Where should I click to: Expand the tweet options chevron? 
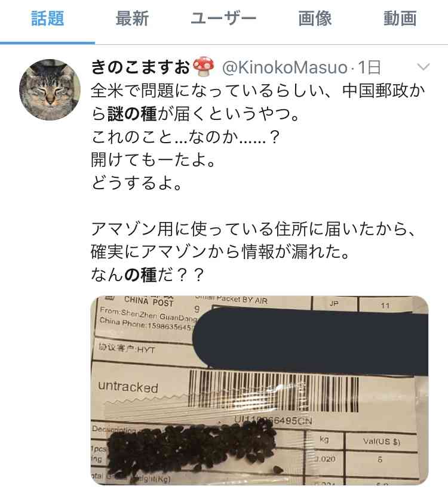click(424, 67)
